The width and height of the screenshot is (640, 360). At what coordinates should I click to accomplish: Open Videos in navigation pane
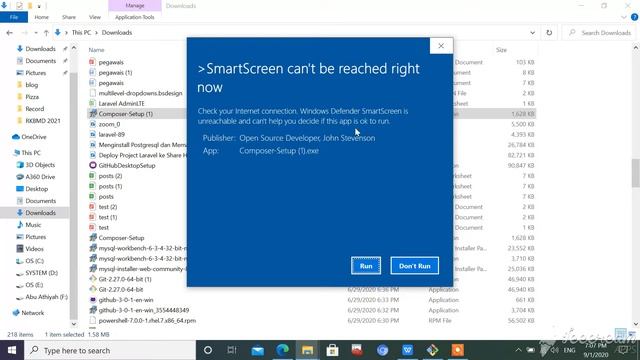pyautogui.click(x=34, y=249)
